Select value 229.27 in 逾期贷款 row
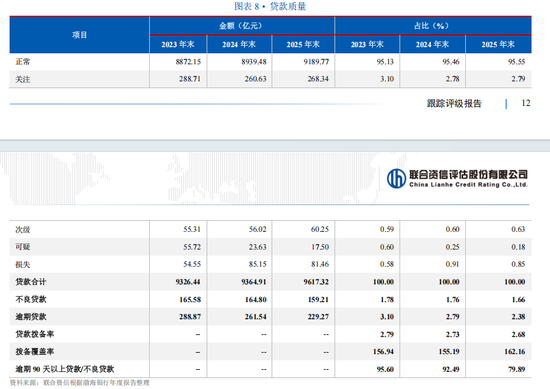This screenshot has width=550, height=389. pyautogui.click(x=318, y=317)
